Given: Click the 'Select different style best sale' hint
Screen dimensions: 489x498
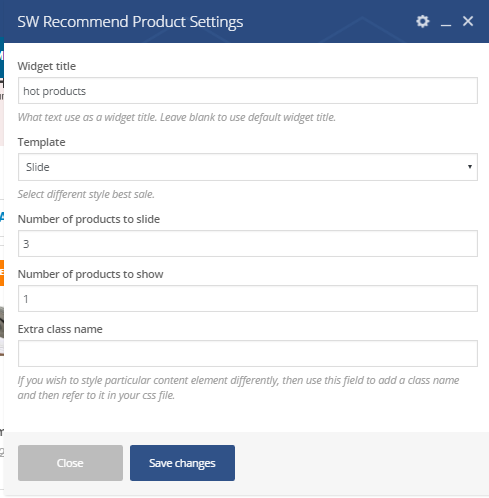Looking at the screenshot, I should point(86,194).
